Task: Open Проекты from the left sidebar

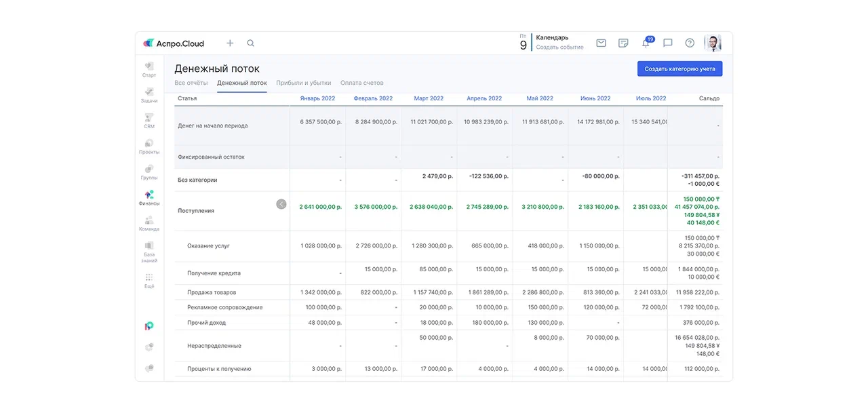Action: pos(149,146)
